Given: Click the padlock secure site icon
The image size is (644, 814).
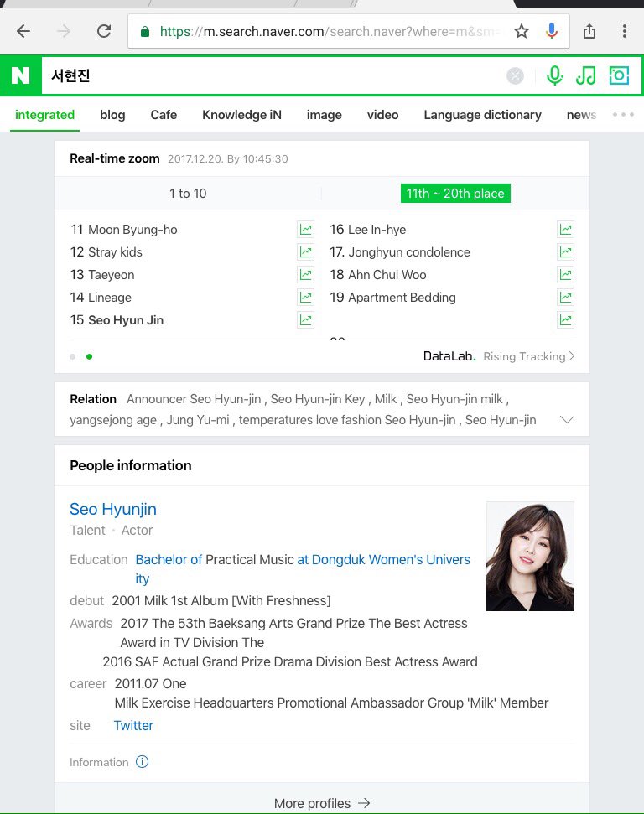Looking at the screenshot, I should [x=145, y=32].
